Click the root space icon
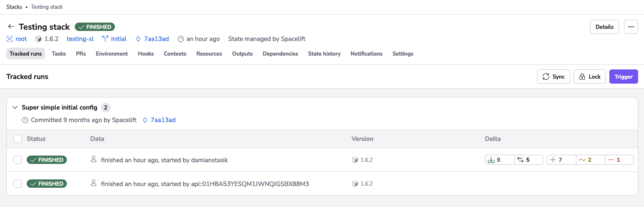Image resolution: width=644 pixels, height=207 pixels. pyautogui.click(x=10, y=39)
